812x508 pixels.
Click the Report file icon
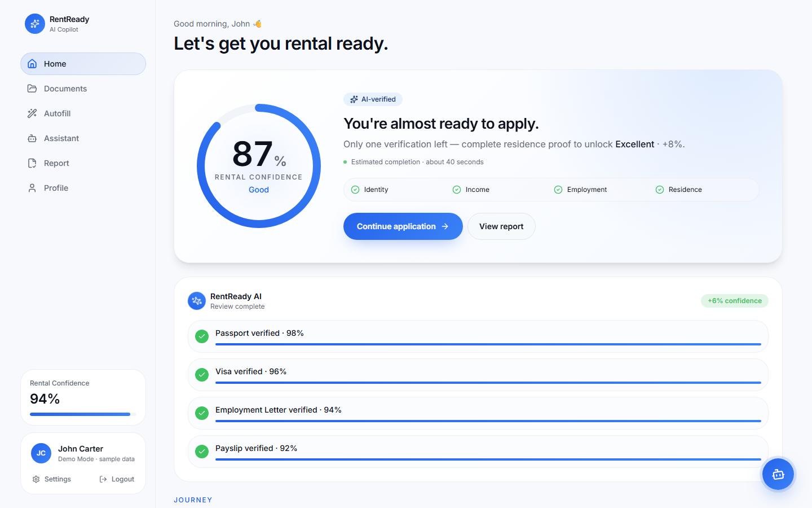tap(32, 163)
